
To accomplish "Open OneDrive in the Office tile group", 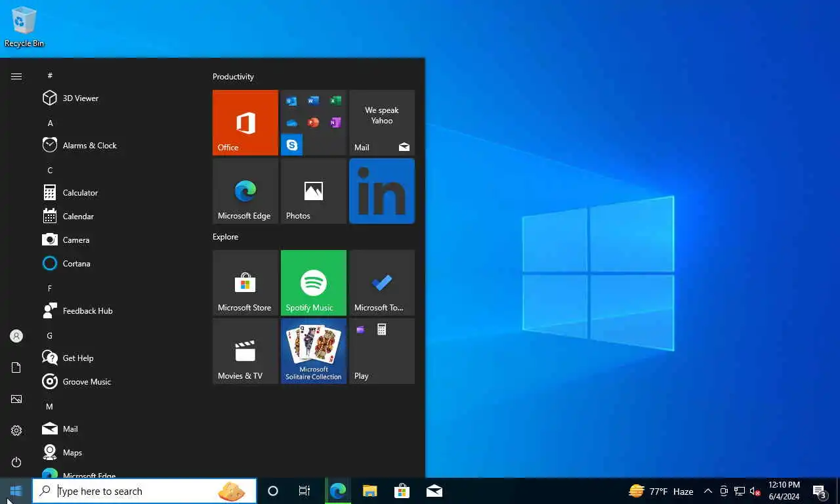I will coord(292,123).
